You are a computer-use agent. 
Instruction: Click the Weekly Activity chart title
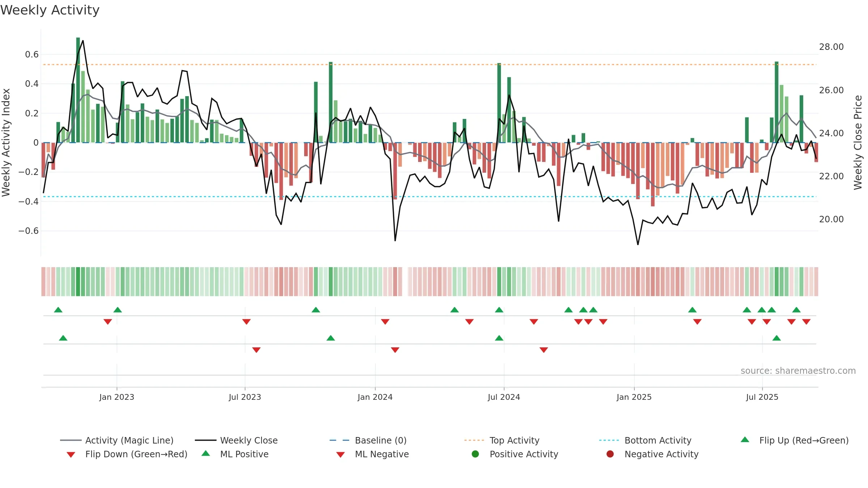pyautogui.click(x=50, y=10)
